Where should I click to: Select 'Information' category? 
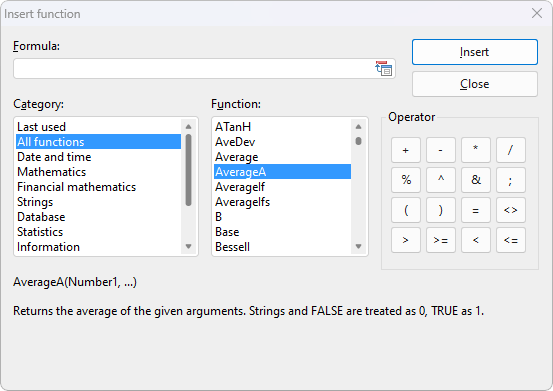[98, 247]
